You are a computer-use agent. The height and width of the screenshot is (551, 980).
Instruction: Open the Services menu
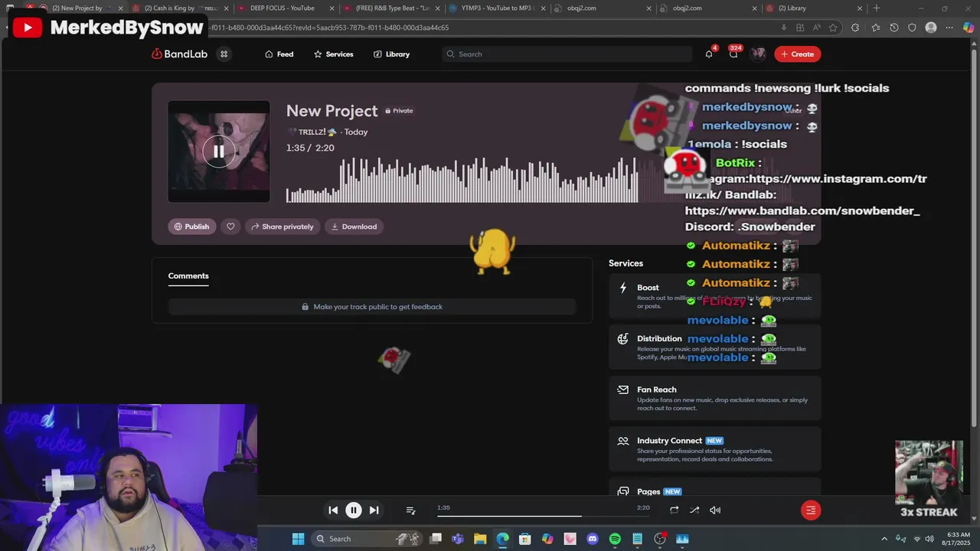point(333,54)
